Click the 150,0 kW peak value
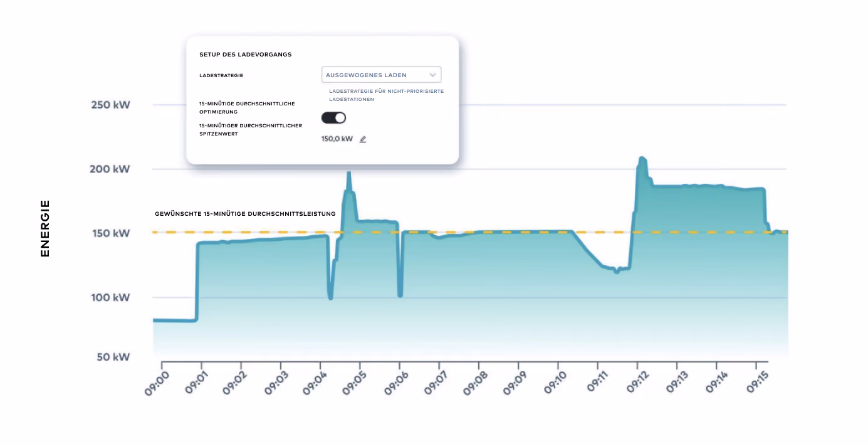Image resolution: width=868 pixels, height=446 pixels. [x=337, y=139]
